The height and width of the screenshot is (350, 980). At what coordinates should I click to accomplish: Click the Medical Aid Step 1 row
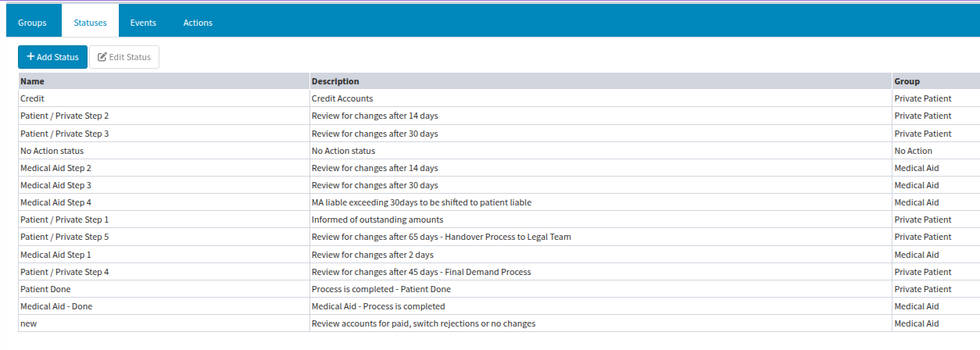[x=499, y=255]
